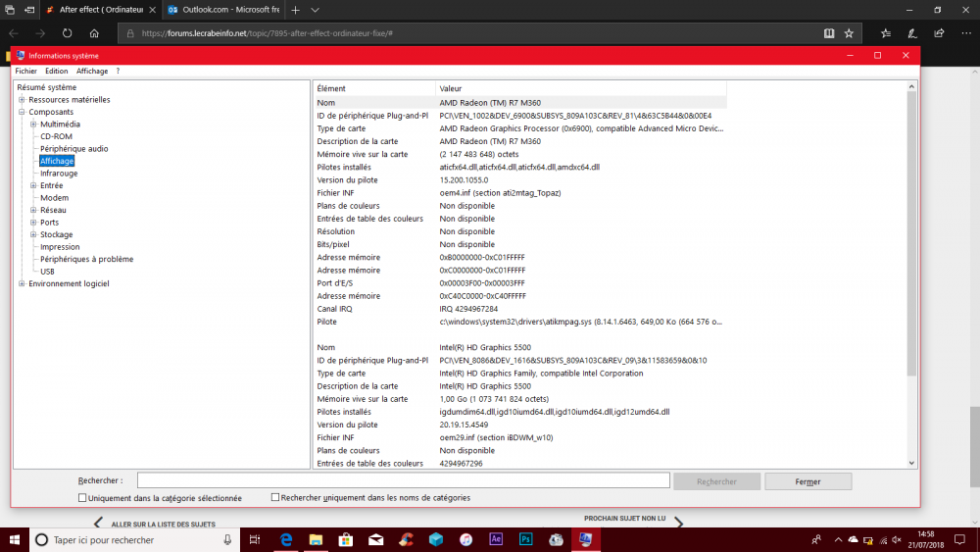The height and width of the screenshot is (552, 980).
Task: Open the Windows Start menu
Action: click(15, 539)
